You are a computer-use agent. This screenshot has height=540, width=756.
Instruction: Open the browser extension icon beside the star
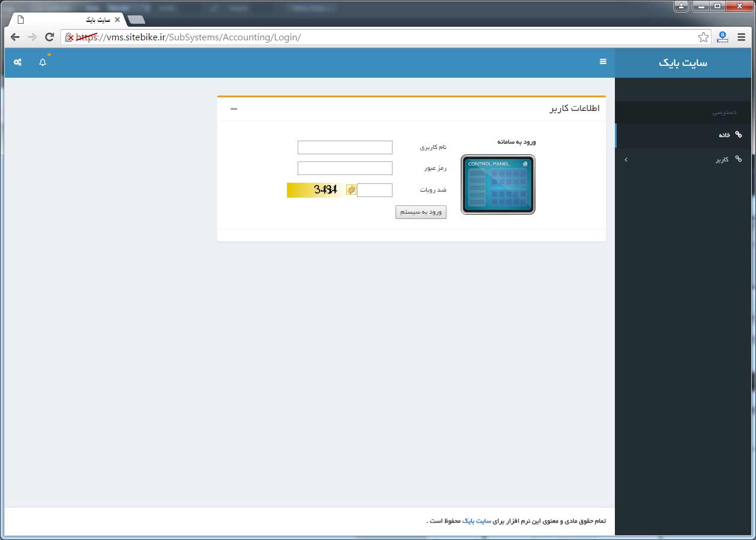[722, 37]
